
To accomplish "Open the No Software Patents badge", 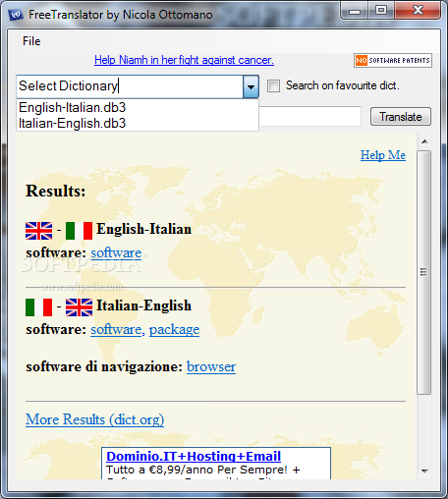I will 393,61.
